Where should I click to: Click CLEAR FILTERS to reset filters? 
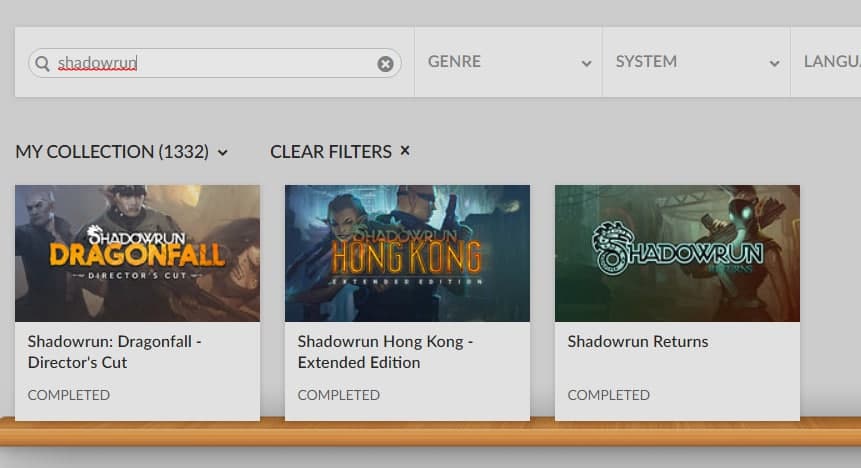tap(340, 151)
